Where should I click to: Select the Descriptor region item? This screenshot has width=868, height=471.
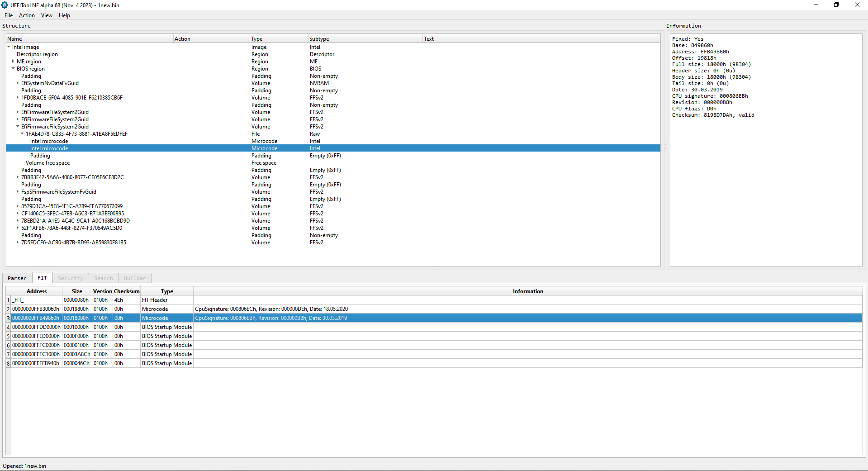click(37, 54)
